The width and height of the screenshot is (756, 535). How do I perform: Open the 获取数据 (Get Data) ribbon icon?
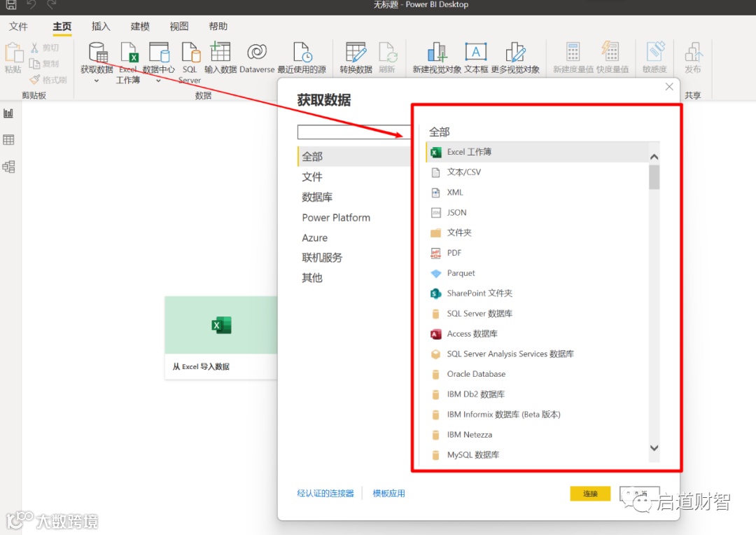(98, 52)
